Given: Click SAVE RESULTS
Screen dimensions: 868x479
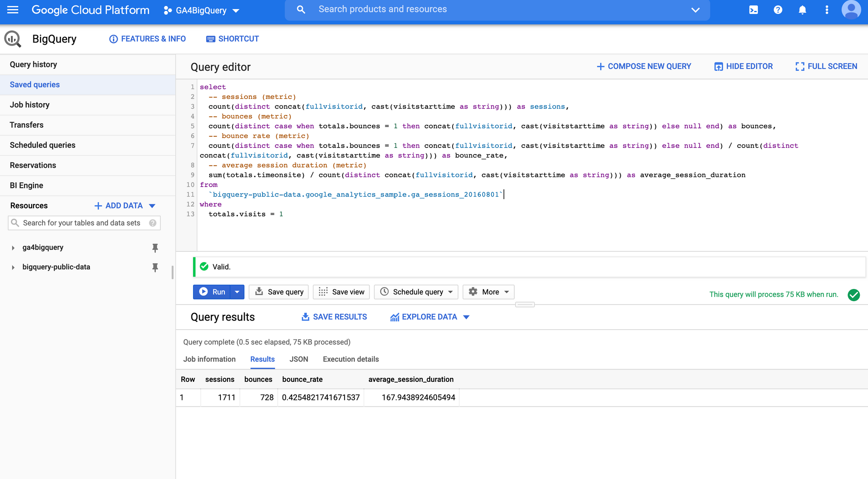Looking at the screenshot, I should [334, 317].
